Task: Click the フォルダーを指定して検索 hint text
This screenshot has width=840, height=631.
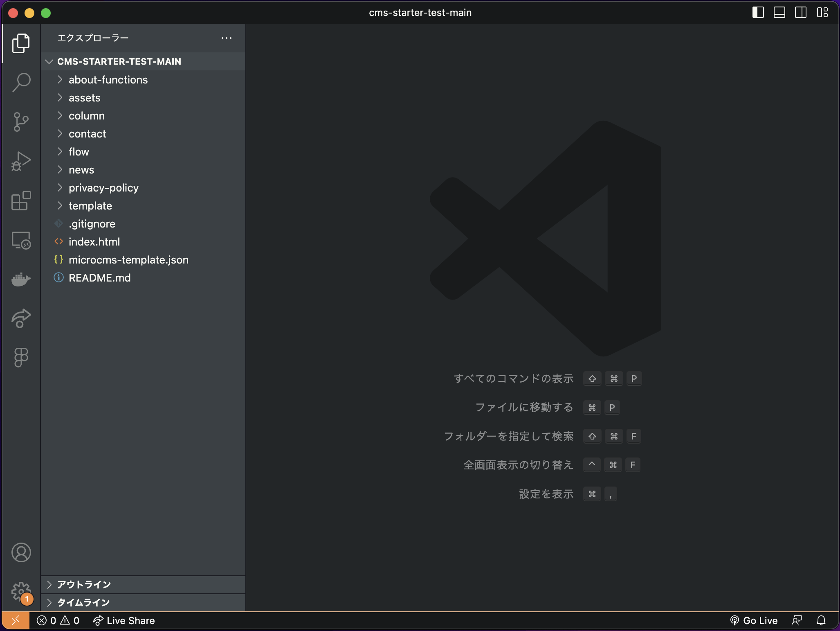Action: [x=509, y=436]
